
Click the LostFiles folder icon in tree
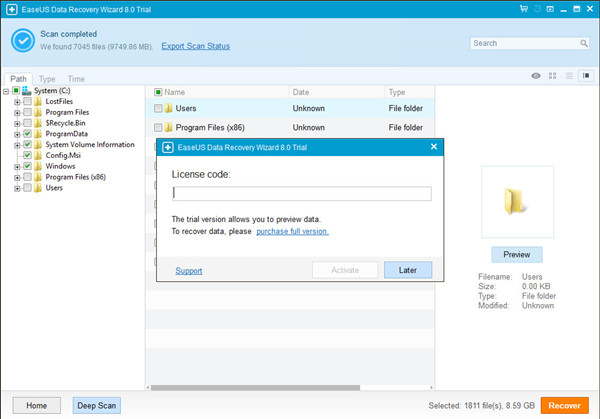(38, 101)
